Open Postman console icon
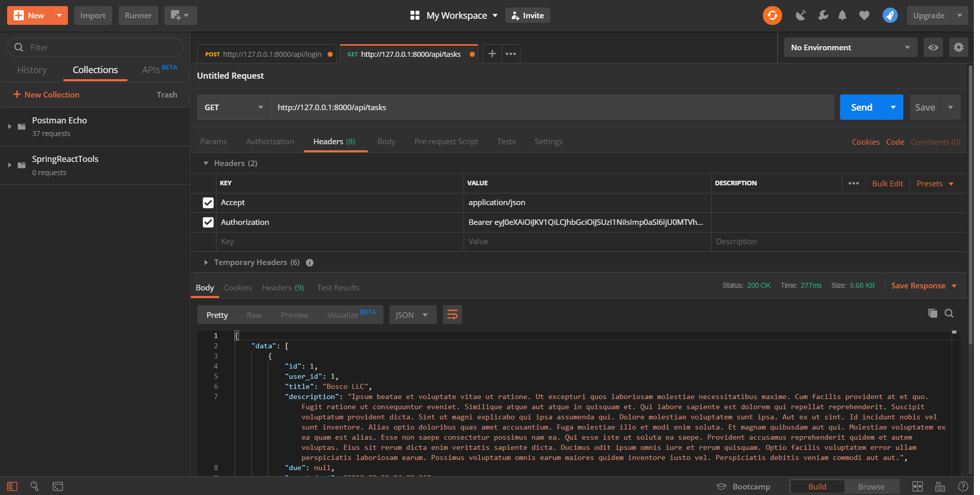Viewport: 980px width, 495px height. tap(58, 486)
